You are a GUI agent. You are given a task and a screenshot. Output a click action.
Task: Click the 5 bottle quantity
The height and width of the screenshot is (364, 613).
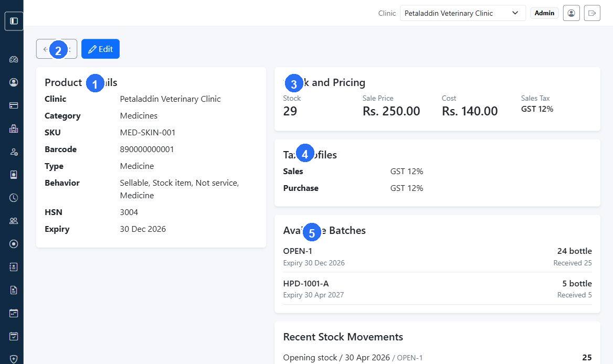(577, 283)
